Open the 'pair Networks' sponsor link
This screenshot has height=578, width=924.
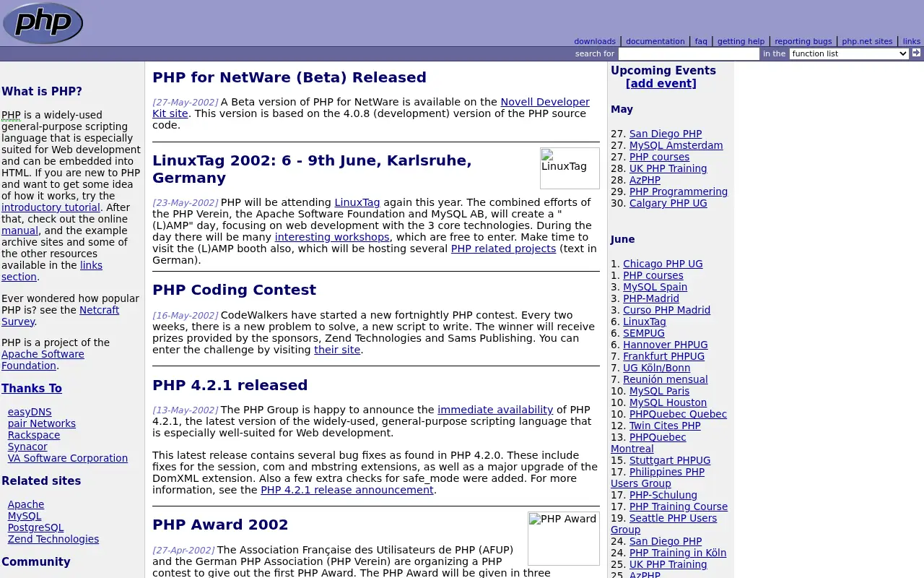42,423
